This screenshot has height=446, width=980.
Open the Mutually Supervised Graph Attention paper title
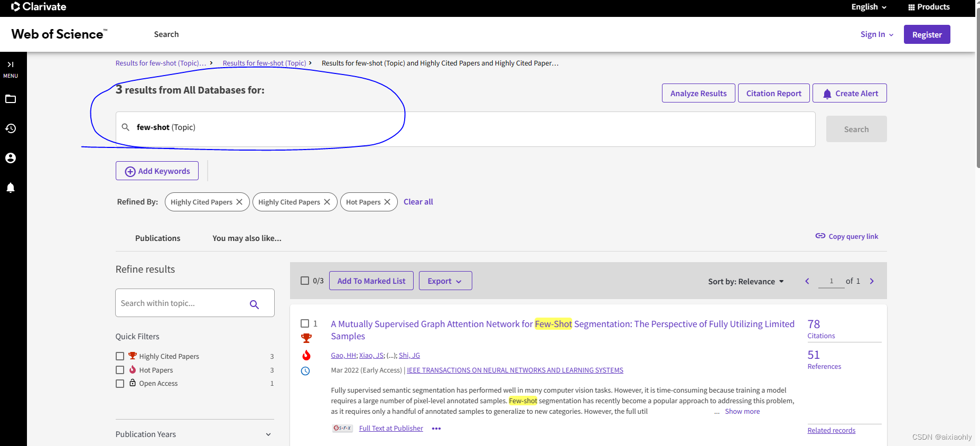(563, 330)
